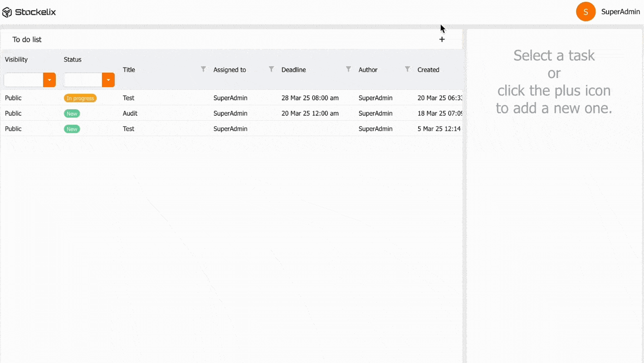The width and height of the screenshot is (644, 363).
Task: Select deadline 20 Mar 25 12:00 am
Action: tap(310, 113)
